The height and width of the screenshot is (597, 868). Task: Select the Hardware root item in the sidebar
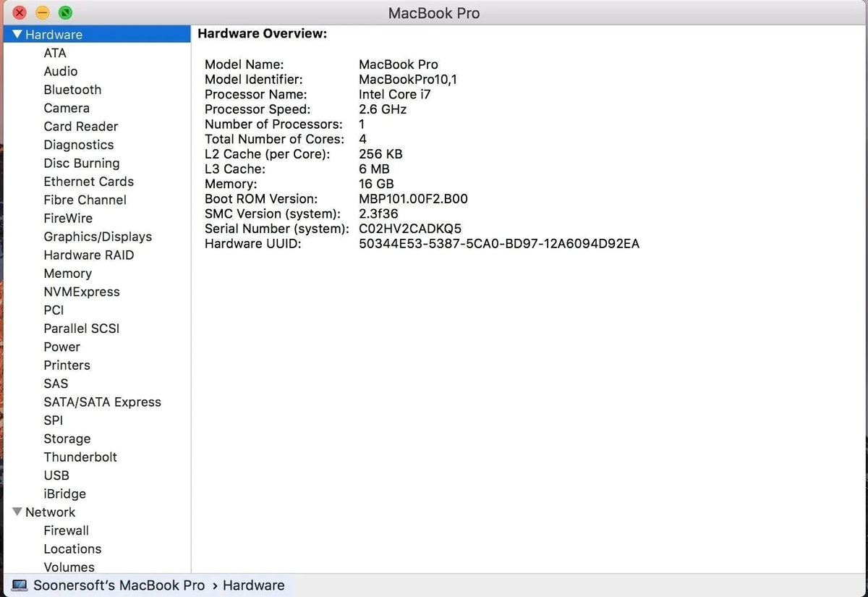click(x=54, y=34)
